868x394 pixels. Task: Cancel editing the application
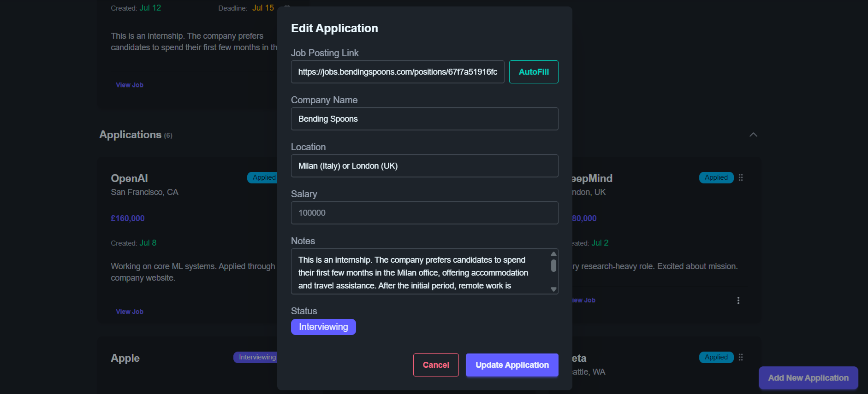(x=436, y=365)
